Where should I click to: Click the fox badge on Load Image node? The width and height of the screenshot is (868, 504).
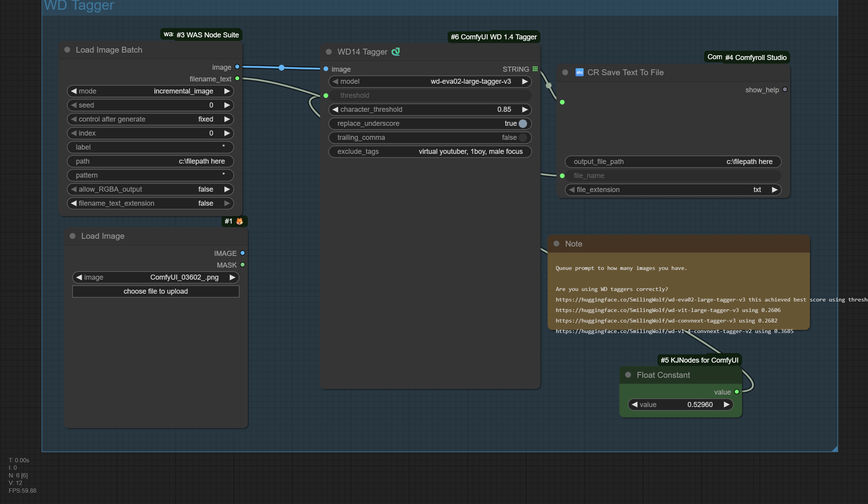[x=240, y=221]
